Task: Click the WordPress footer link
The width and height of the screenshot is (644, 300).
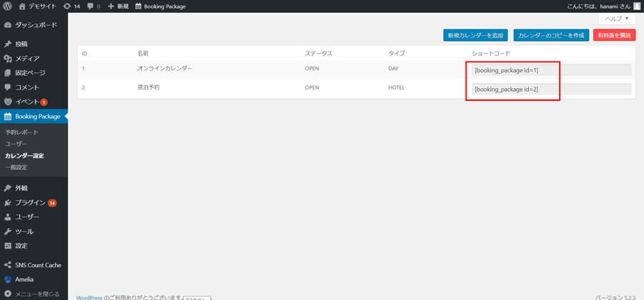Action: tap(89, 297)
